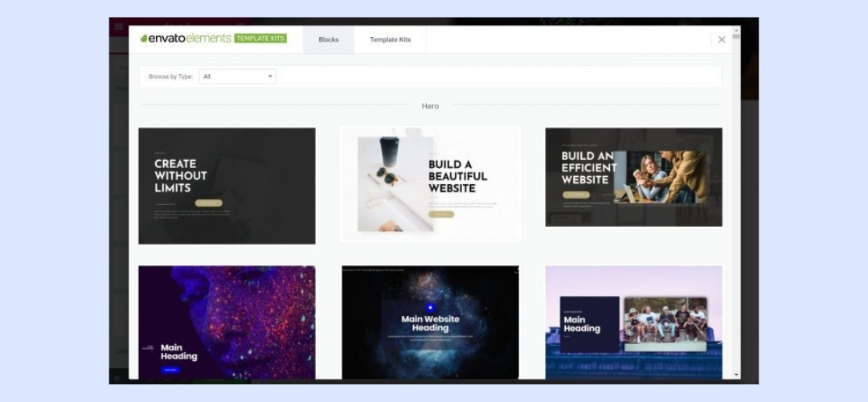Click the Template Kits green badge

[x=260, y=39]
